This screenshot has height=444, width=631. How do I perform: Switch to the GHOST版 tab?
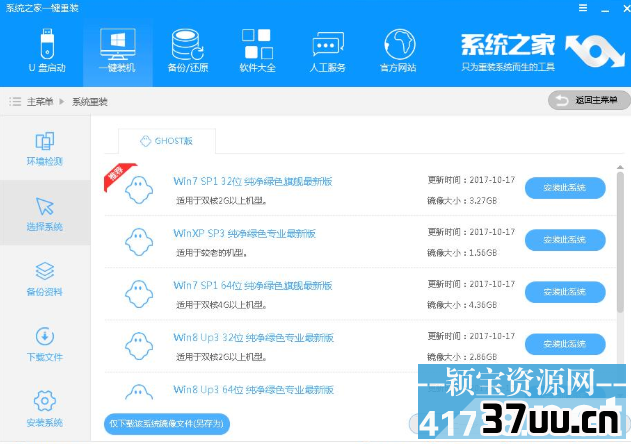[x=167, y=141]
